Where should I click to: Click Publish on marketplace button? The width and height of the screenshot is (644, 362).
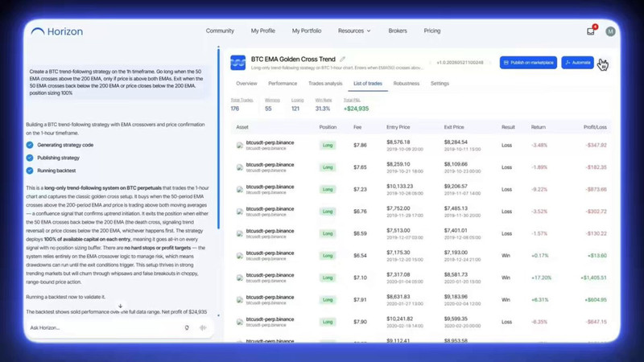click(528, 63)
